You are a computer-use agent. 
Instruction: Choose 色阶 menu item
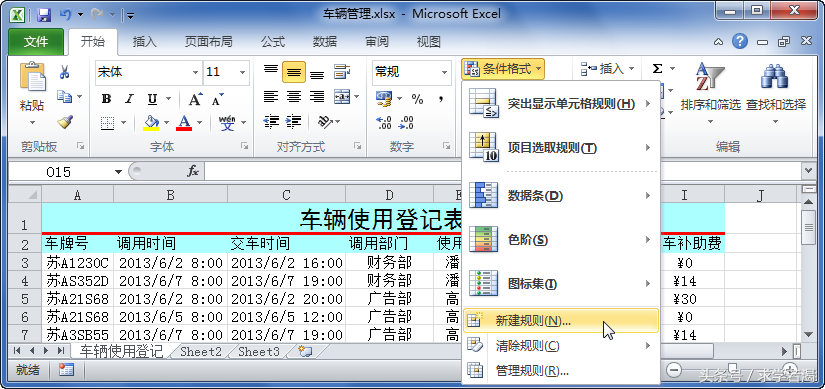tap(561, 240)
